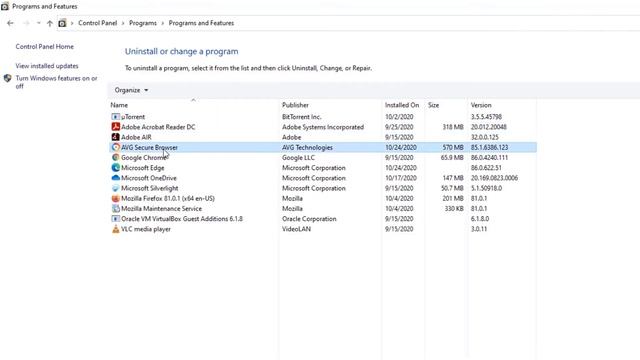Click the 9/25/2020 install date cell
640x360 pixels.
point(399,127)
